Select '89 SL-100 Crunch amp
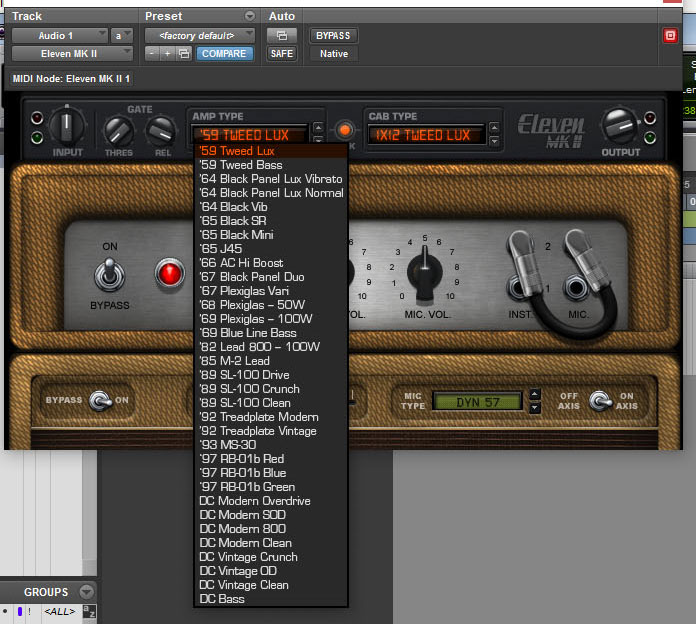Screen dimensions: 696x624 pyautogui.click(x=271, y=389)
